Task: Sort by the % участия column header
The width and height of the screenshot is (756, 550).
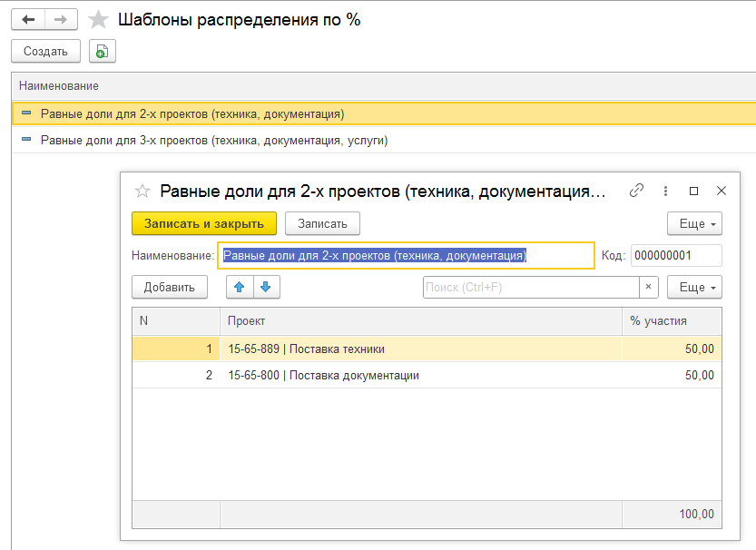Action: 671,320
